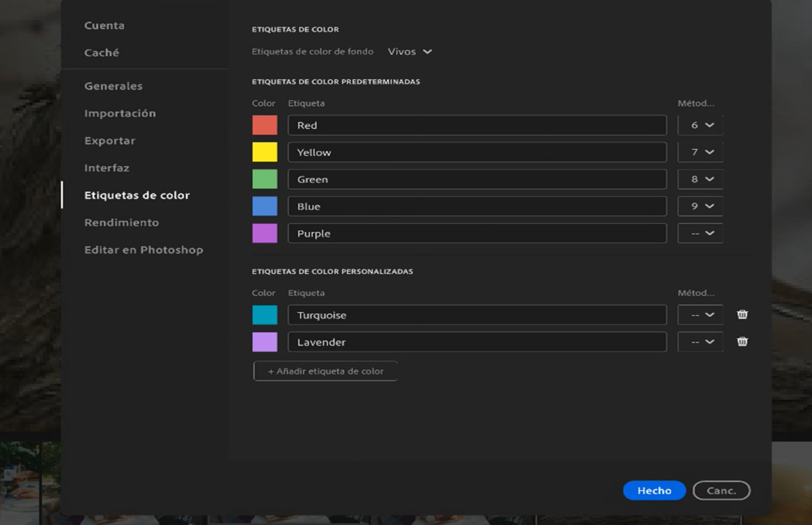Open the shortcut dropdown for Blue
This screenshot has height=525, width=812.
[700, 206]
